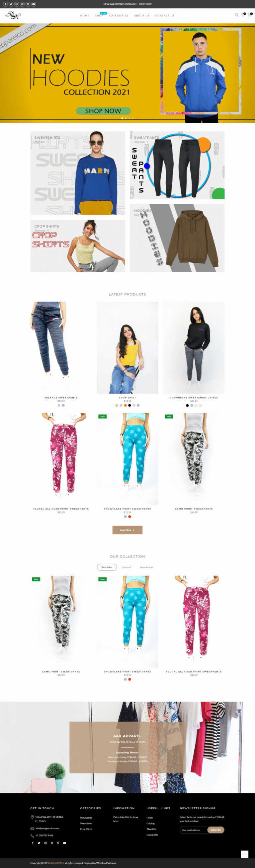Click the Instagram icon in footer
255x868 pixels.
[45, 843]
